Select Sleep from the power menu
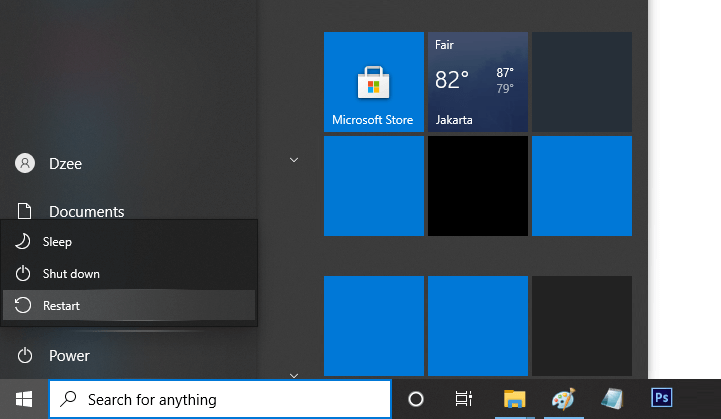The width and height of the screenshot is (721, 419). [129, 241]
